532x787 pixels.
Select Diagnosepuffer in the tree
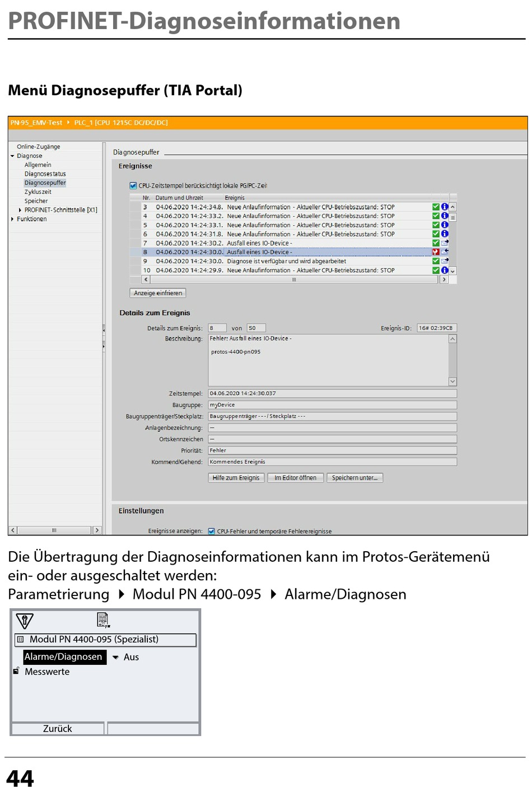coord(45,183)
